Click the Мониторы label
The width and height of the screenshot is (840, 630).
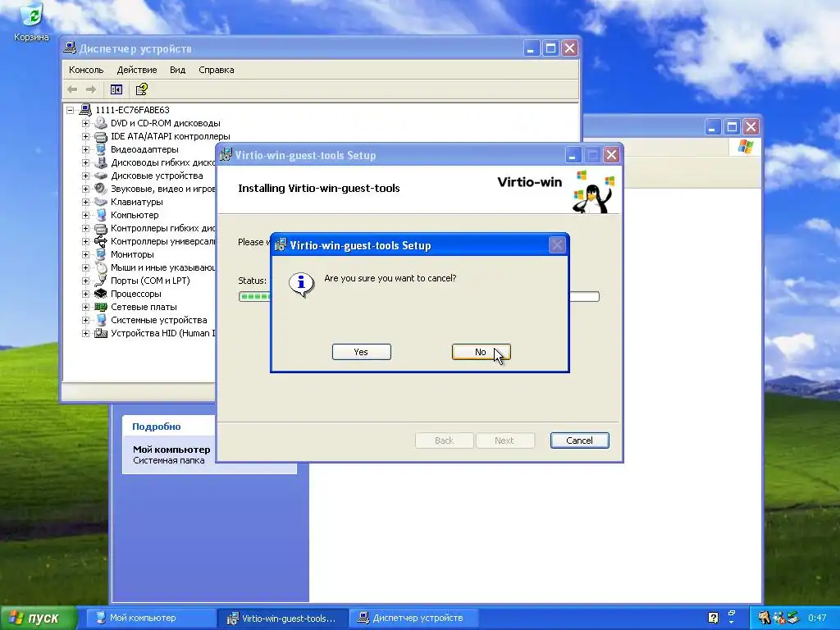pyautogui.click(x=132, y=254)
